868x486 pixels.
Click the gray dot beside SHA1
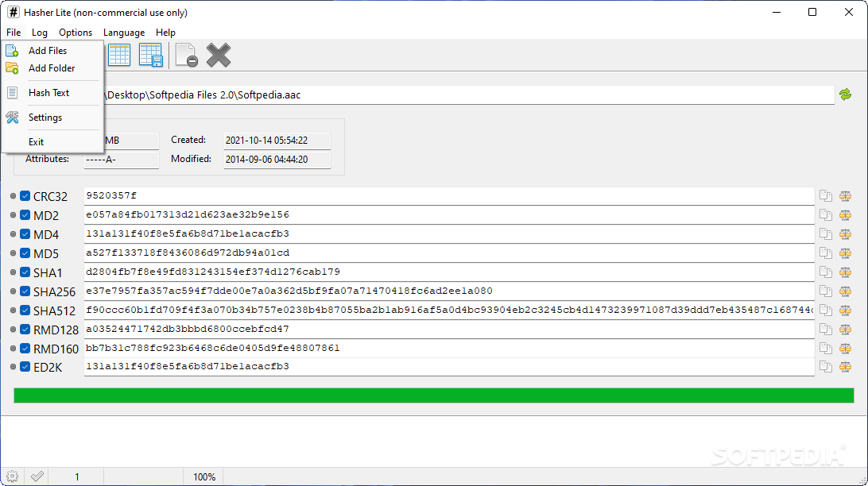point(14,272)
